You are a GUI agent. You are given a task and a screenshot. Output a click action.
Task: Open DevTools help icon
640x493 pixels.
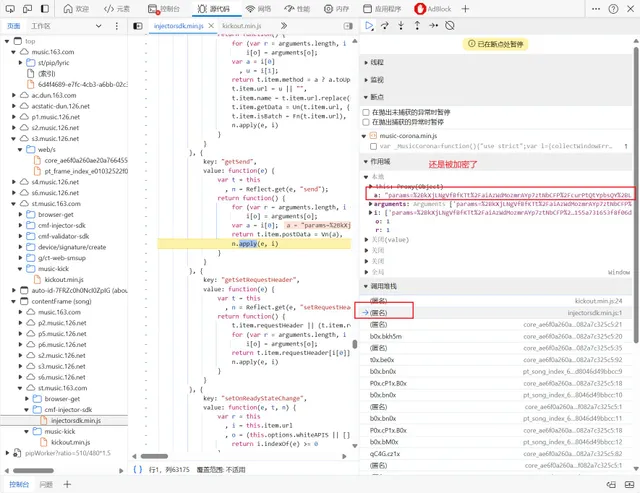point(613,9)
